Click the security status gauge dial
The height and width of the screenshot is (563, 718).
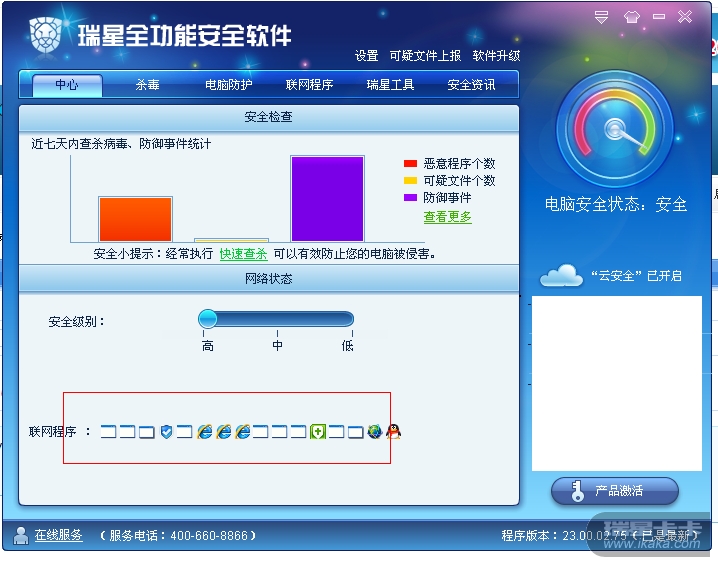[615, 129]
